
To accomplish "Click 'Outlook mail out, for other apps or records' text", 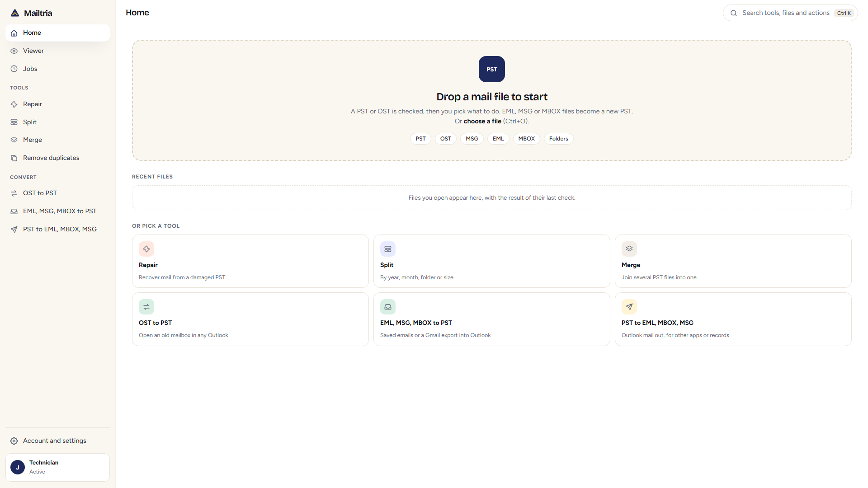I will pos(675,335).
